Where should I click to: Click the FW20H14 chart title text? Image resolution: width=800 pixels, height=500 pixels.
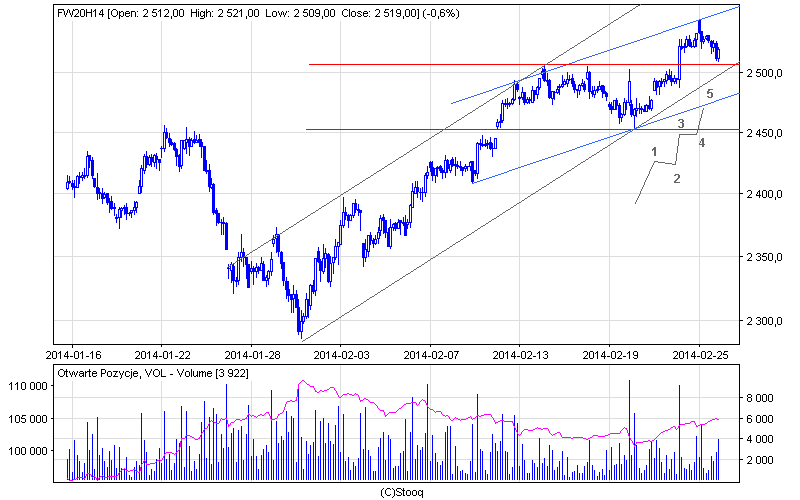258,13
